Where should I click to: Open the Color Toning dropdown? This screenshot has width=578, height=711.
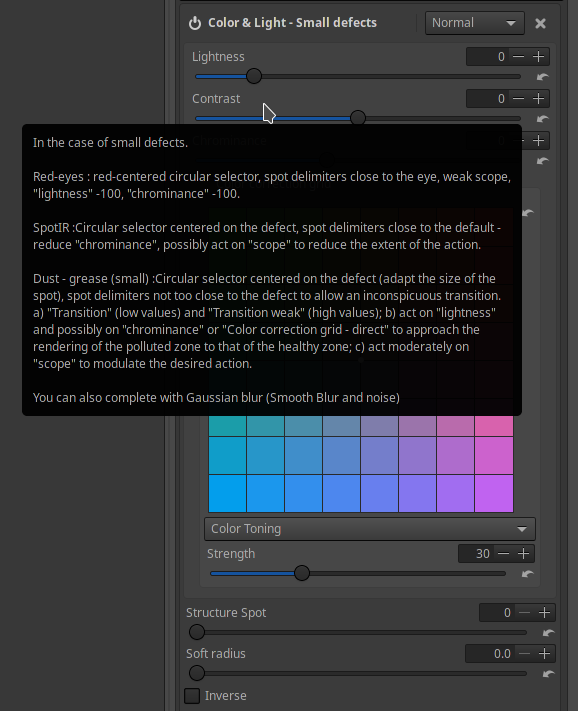coord(370,529)
